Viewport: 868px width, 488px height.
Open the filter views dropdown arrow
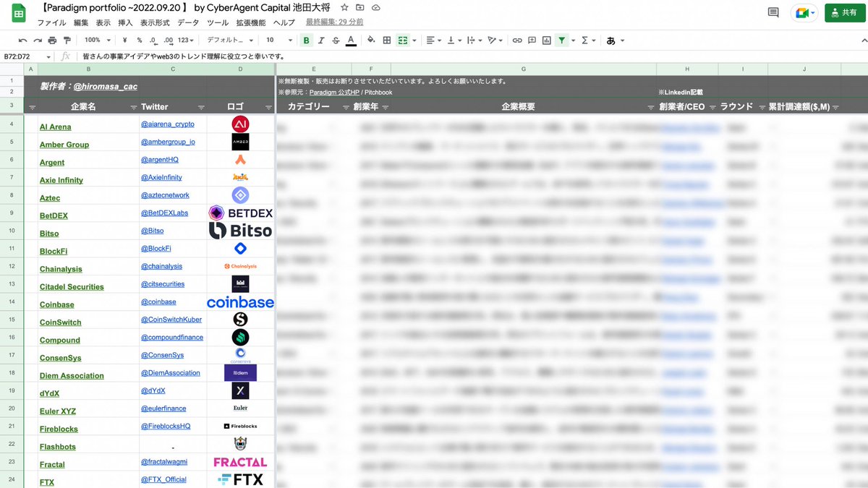[x=573, y=40]
